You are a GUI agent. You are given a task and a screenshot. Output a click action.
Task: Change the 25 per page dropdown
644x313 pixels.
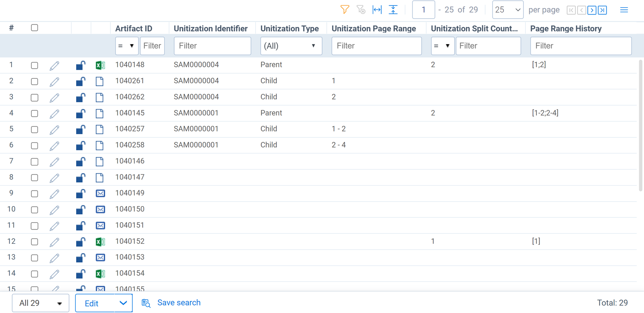click(507, 10)
